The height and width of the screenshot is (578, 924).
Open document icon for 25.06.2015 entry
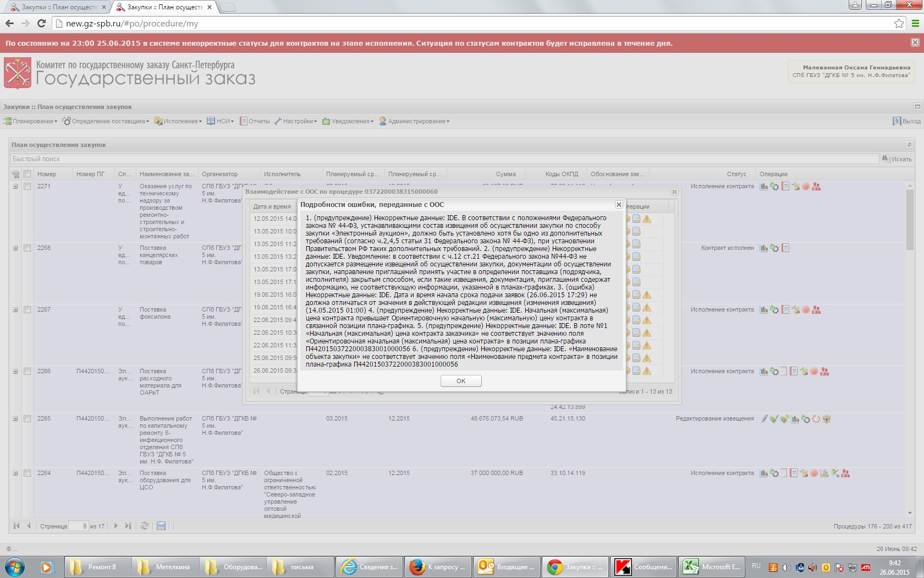tap(636, 358)
